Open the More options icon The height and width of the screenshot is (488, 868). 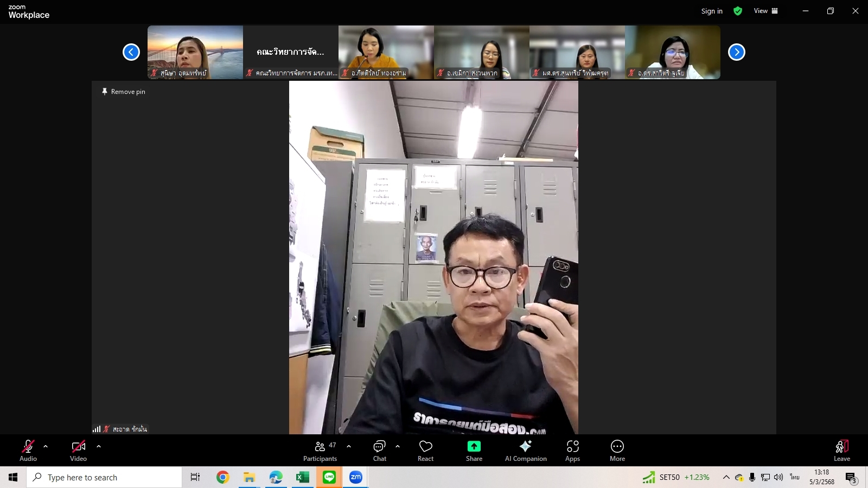[617, 446]
